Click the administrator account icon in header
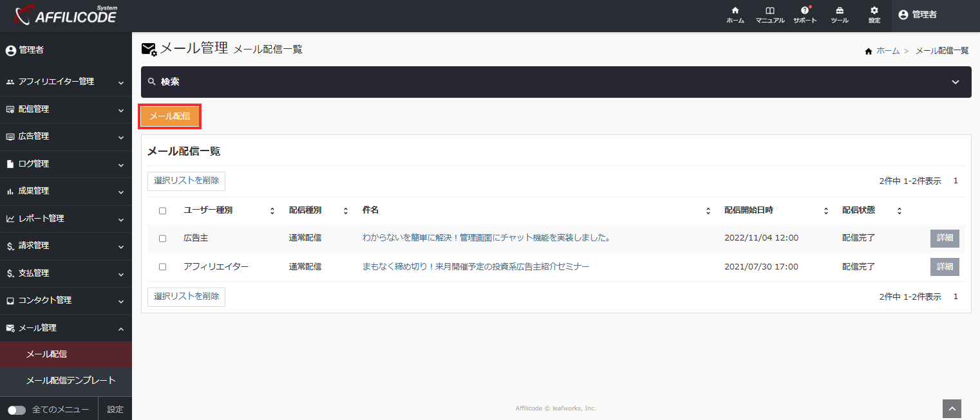 [x=903, y=15]
